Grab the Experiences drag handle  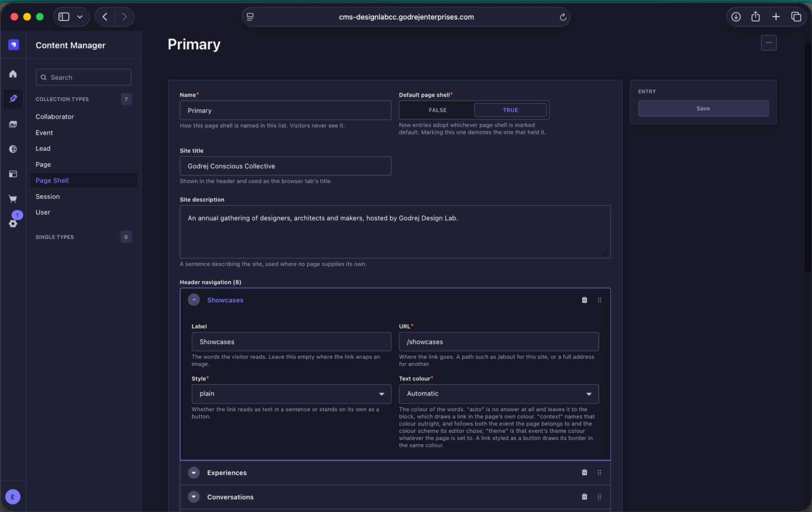(599, 473)
